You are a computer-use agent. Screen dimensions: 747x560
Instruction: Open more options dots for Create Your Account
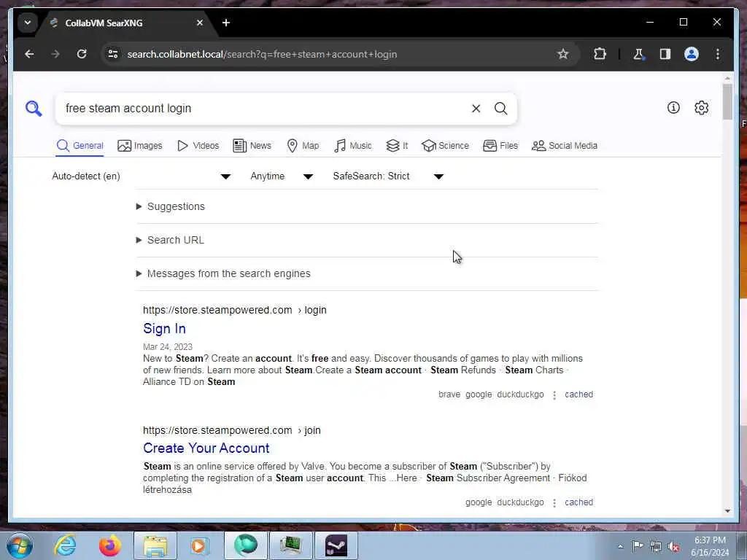pos(554,503)
